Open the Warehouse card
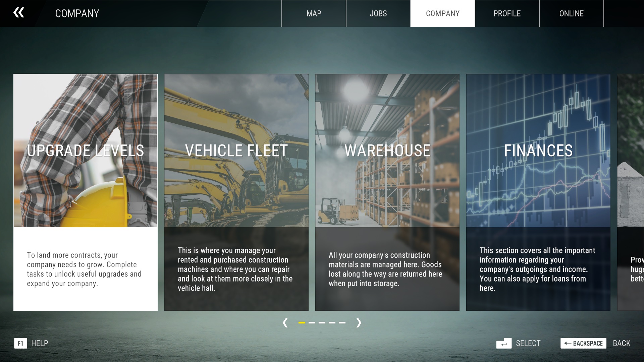 point(387,192)
